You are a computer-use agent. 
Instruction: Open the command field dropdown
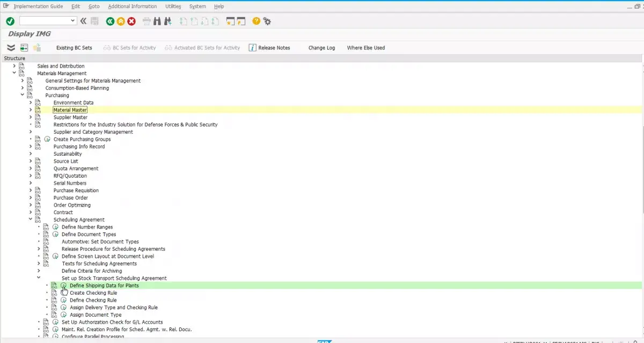74,21
